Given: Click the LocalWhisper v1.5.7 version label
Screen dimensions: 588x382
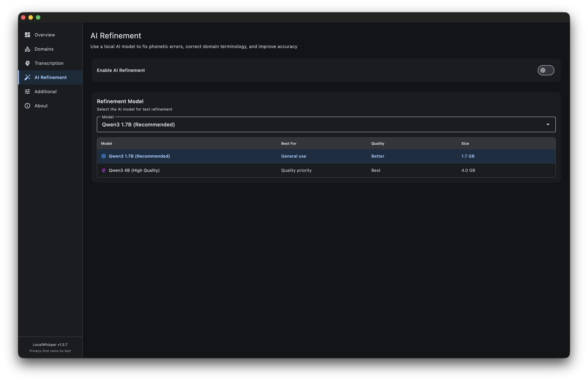Looking at the screenshot, I should 50,344.
